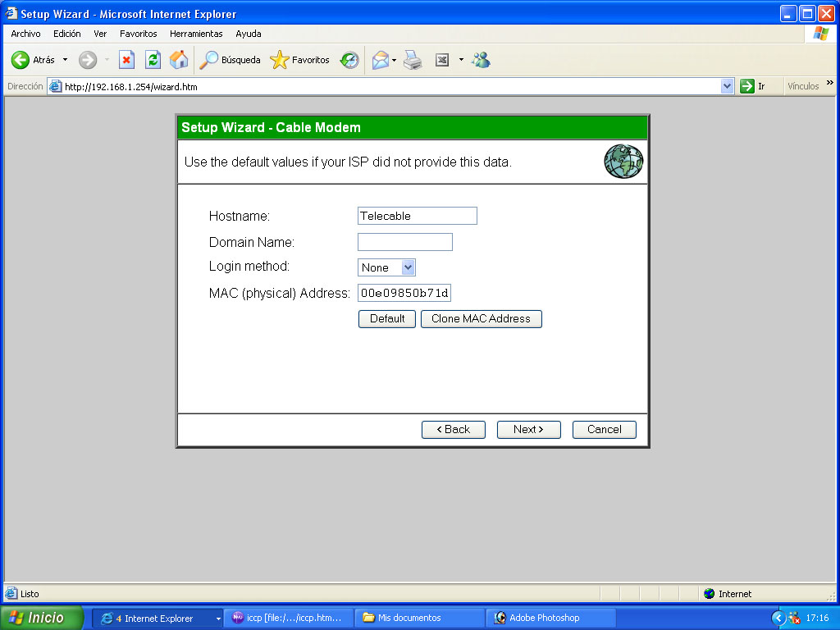This screenshot has width=840, height=630.
Task: Open the Archivo menu
Action: pos(25,34)
